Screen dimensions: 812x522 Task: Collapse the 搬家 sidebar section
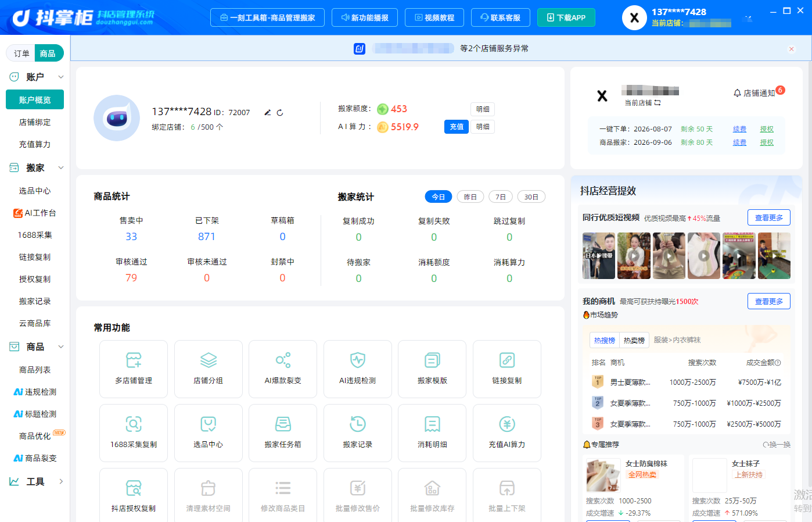click(61, 167)
